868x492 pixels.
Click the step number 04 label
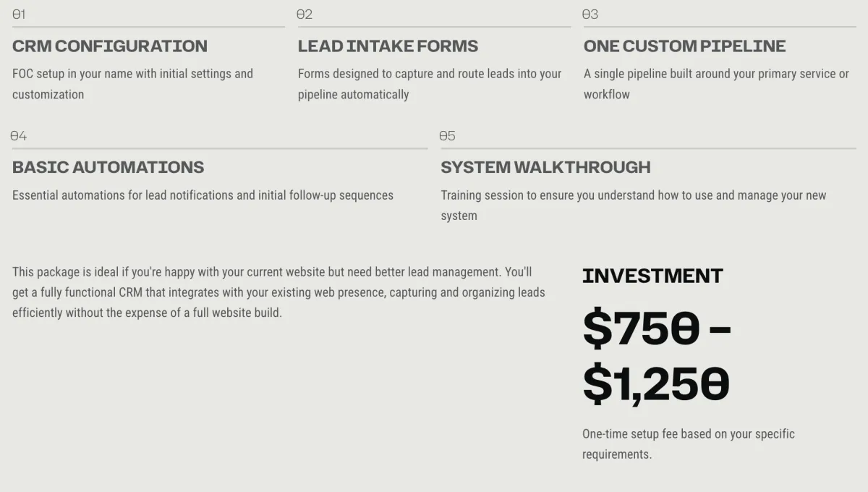coord(19,136)
